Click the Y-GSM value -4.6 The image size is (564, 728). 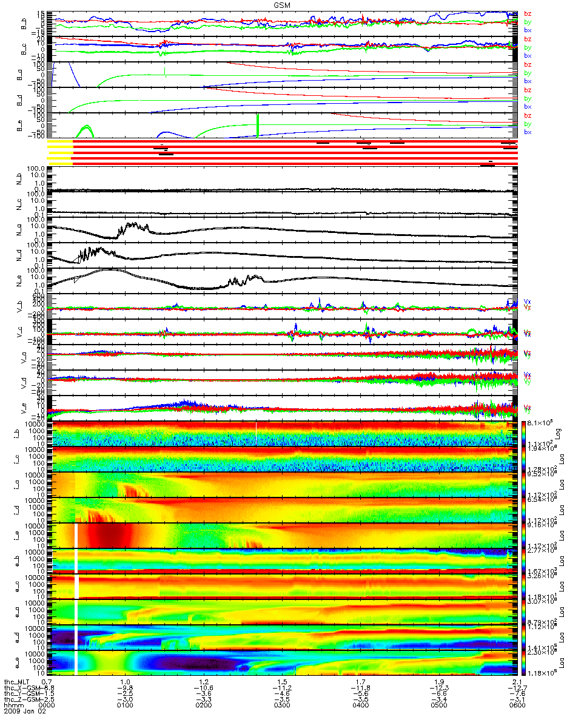point(283,693)
